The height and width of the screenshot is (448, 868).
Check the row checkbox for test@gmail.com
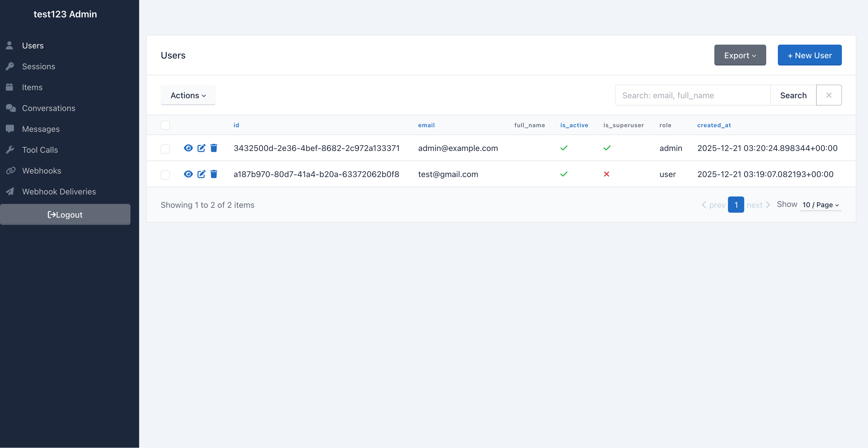(165, 175)
